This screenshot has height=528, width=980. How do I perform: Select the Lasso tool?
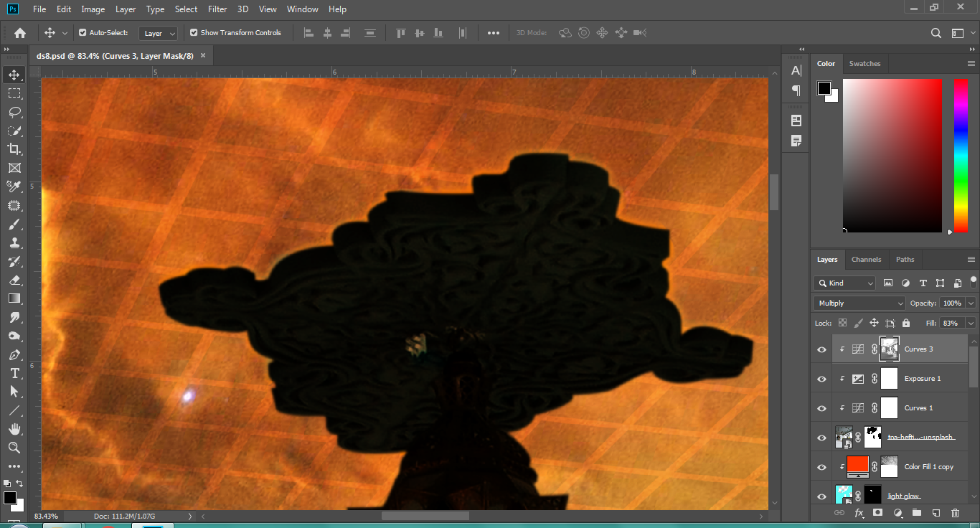(14, 112)
